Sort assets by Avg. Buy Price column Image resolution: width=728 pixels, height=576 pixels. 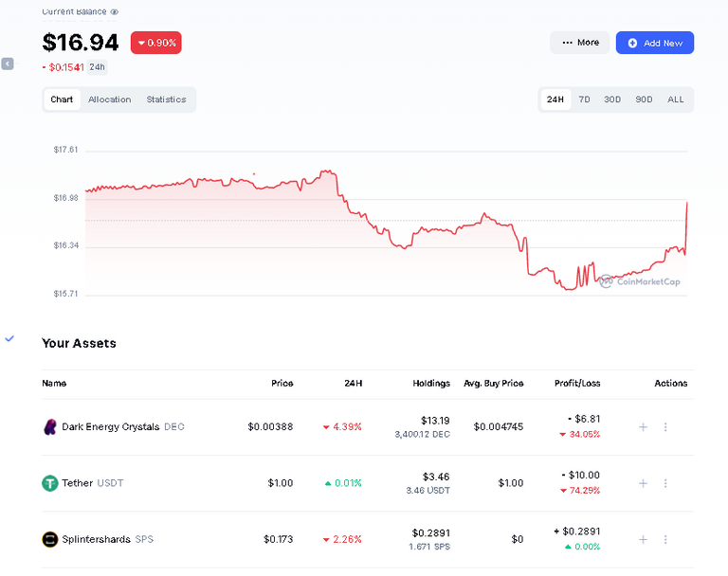(494, 384)
